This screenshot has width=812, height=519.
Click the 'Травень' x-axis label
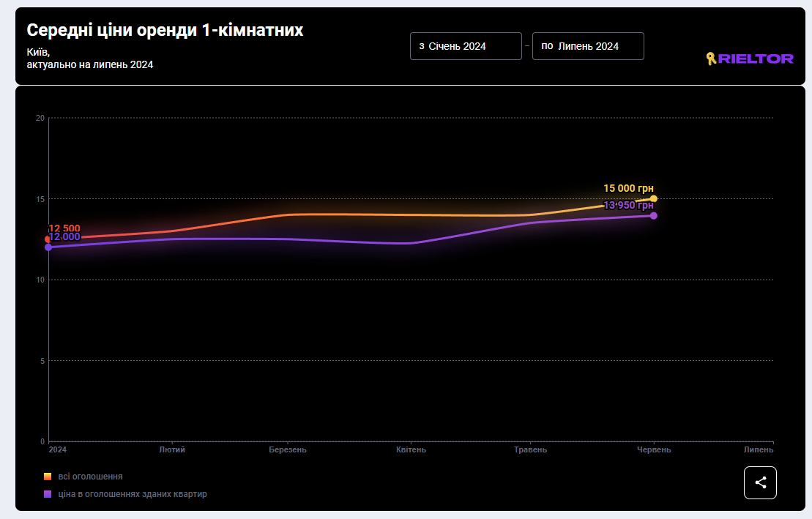pyautogui.click(x=530, y=449)
